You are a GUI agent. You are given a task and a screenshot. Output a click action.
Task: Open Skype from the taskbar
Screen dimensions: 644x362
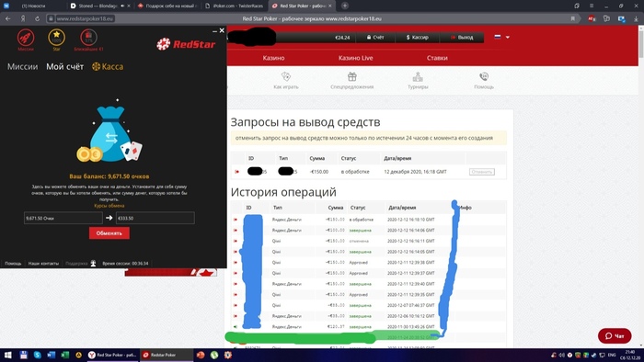point(38,355)
